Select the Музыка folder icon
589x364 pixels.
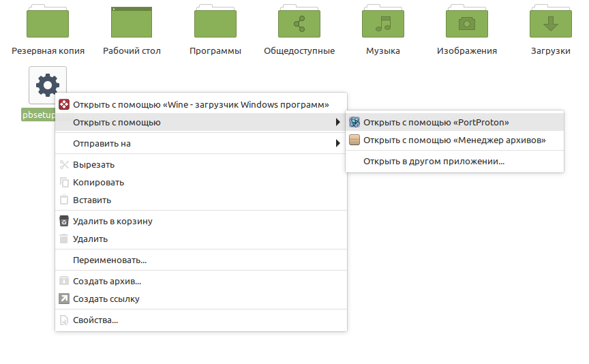coord(382,21)
